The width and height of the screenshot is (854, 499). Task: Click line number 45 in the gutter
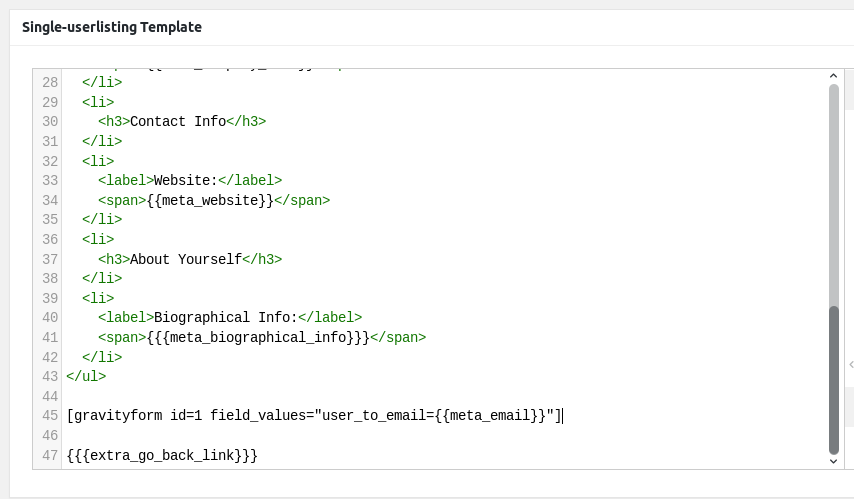coord(50,416)
